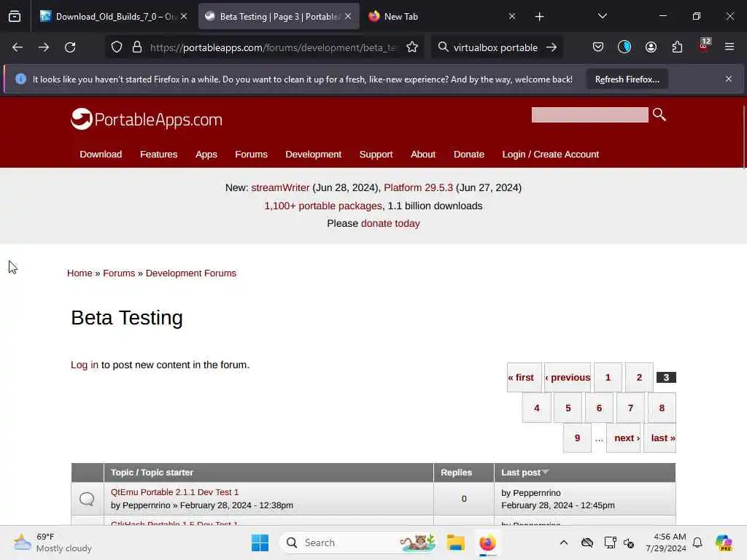The height and width of the screenshot is (560, 747).
Task: Expand the list all tabs chevron
Action: pos(602,16)
